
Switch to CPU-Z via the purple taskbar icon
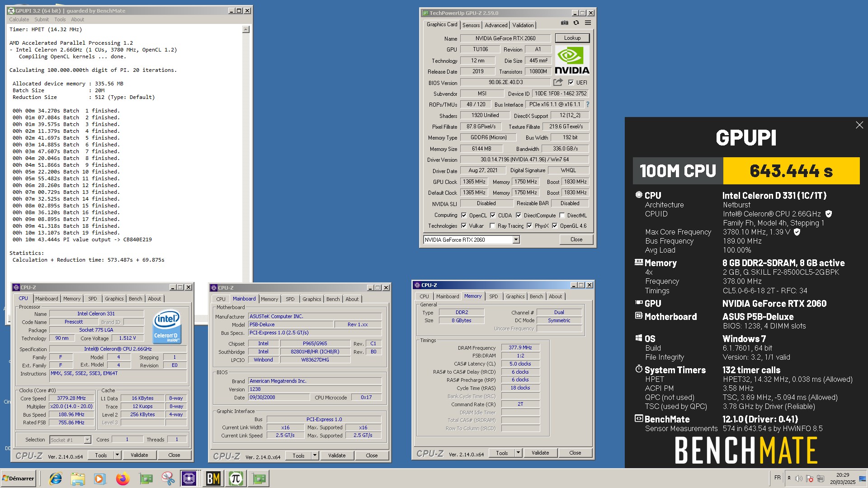(x=189, y=479)
